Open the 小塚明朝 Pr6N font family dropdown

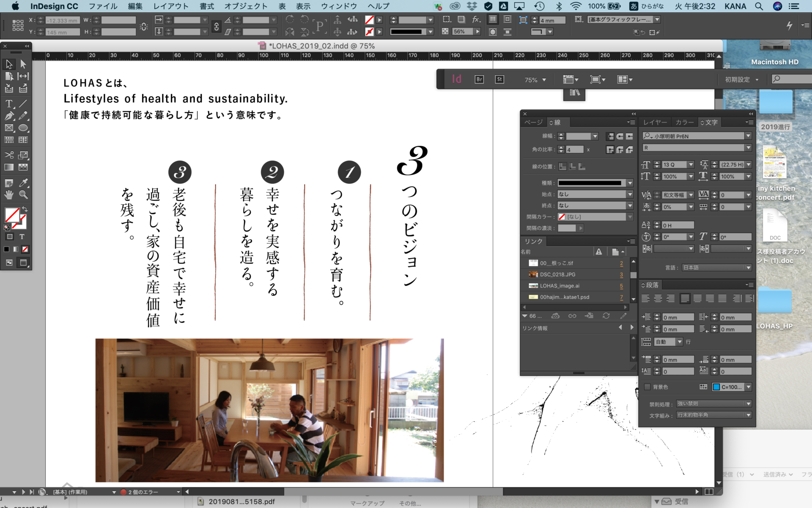(748, 136)
